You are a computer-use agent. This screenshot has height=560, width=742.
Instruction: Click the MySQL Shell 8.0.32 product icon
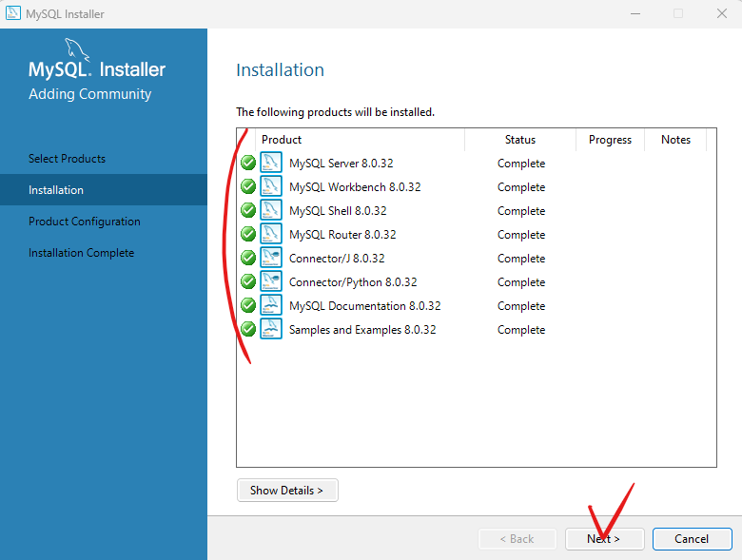[x=271, y=210]
